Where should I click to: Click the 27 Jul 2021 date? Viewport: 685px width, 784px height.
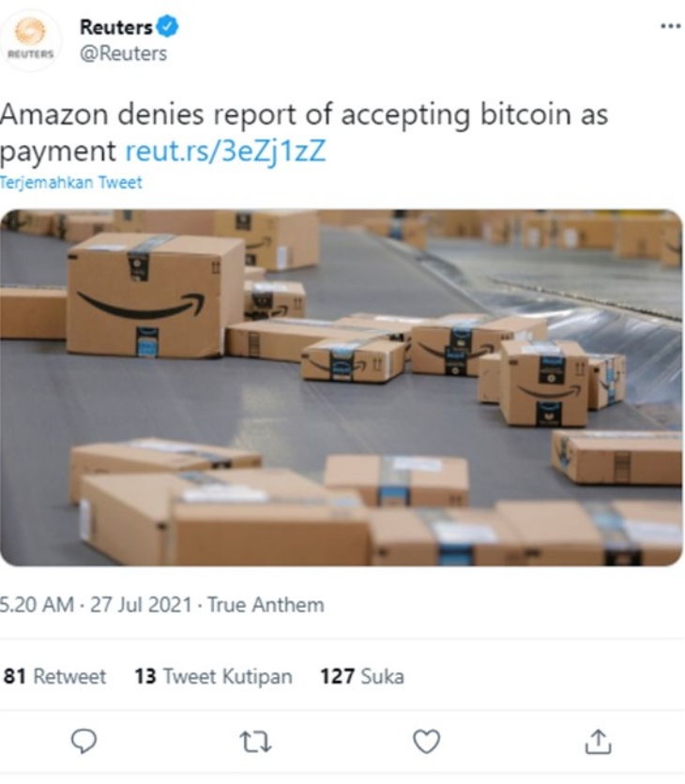[x=141, y=605]
